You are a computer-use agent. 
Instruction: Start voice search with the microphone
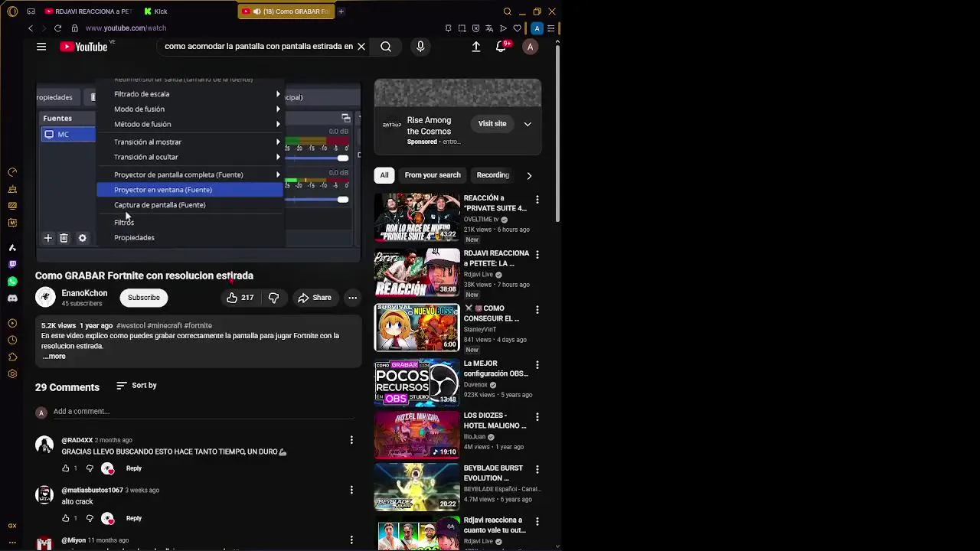coord(420,47)
